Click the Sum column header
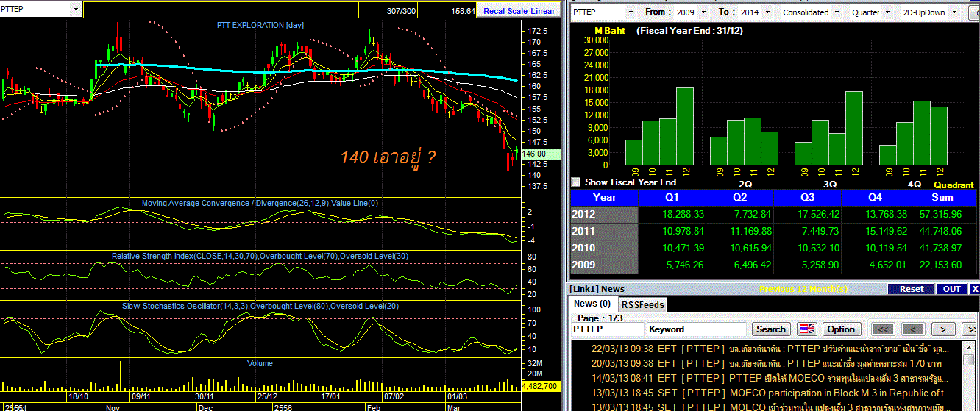This screenshot has height=411, width=980. pos(942,197)
